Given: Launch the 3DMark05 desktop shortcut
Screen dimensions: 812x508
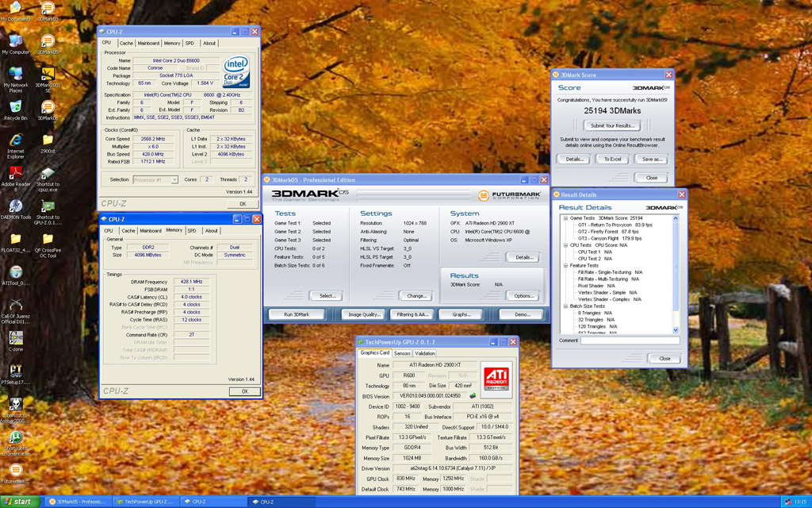Looking at the screenshot, I should [48, 44].
